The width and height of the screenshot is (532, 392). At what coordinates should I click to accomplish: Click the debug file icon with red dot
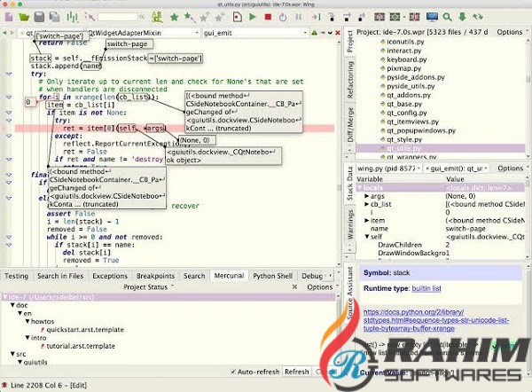point(238,17)
